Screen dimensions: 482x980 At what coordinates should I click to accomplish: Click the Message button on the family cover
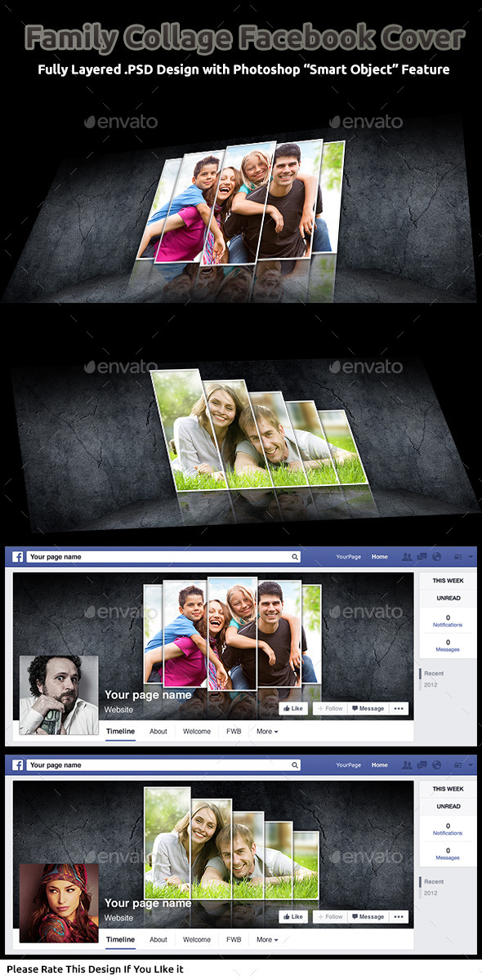click(368, 709)
